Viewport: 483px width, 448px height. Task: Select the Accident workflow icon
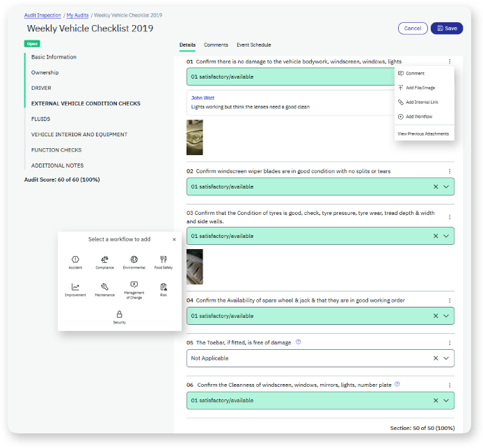[75, 259]
